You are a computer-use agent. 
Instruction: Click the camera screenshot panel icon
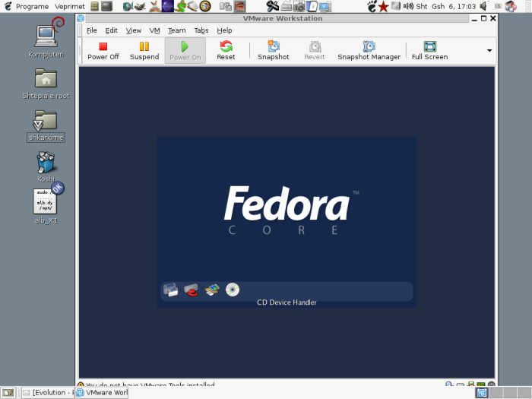tap(299, 6)
